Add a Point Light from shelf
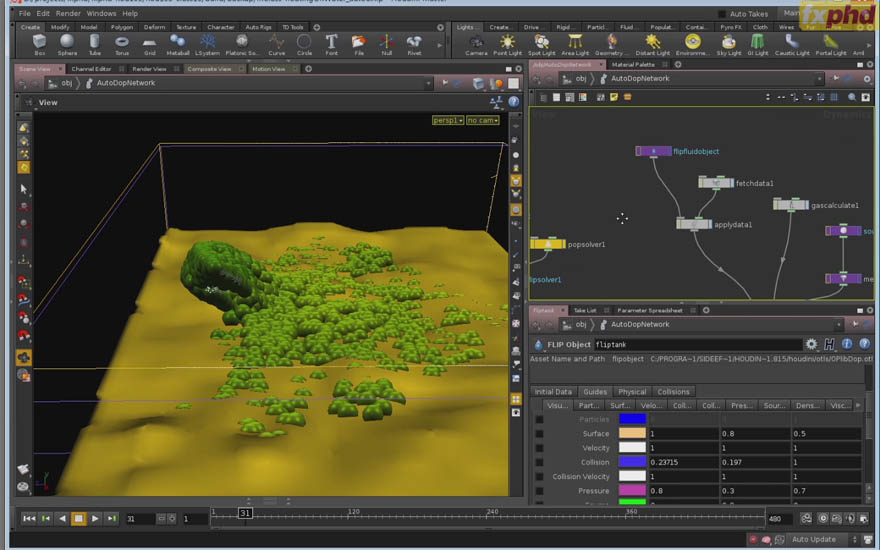Image resolution: width=880 pixels, height=550 pixels. (x=507, y=45)
